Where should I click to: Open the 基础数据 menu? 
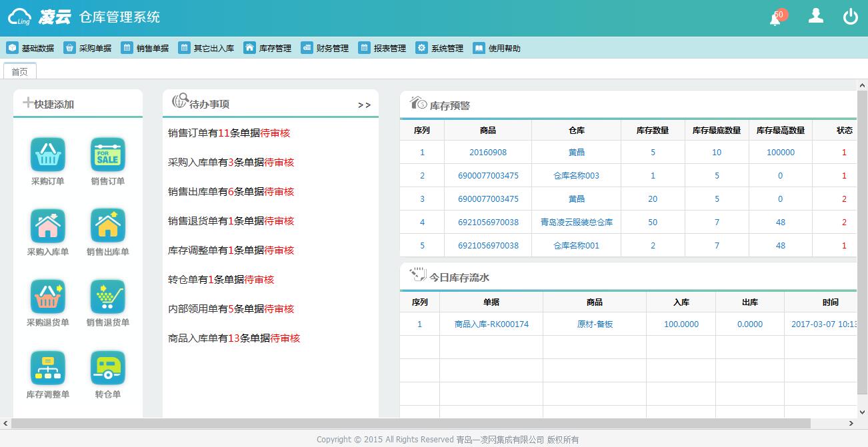coord(31,48)
